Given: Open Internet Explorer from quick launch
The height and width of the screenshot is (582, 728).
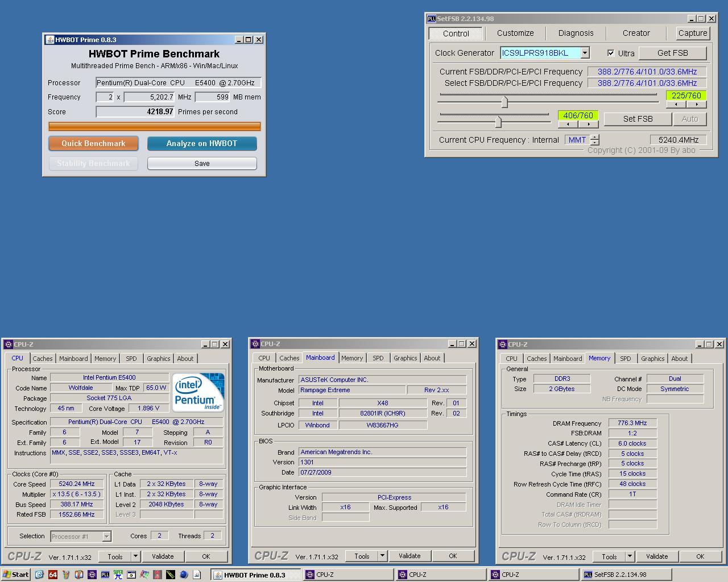Looking at the screenshot, I should click(x=39, y=575).
